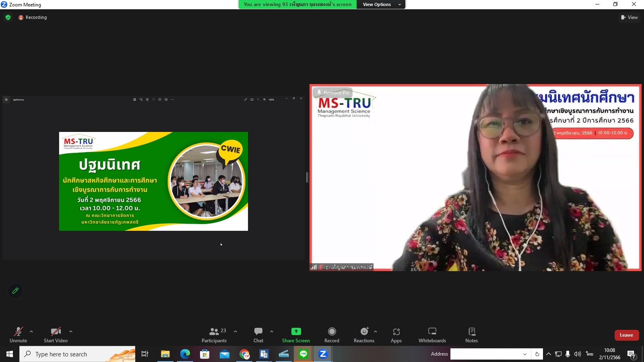Open the Participants panel
Screen dimensions: 644x362
click(214, 335)
